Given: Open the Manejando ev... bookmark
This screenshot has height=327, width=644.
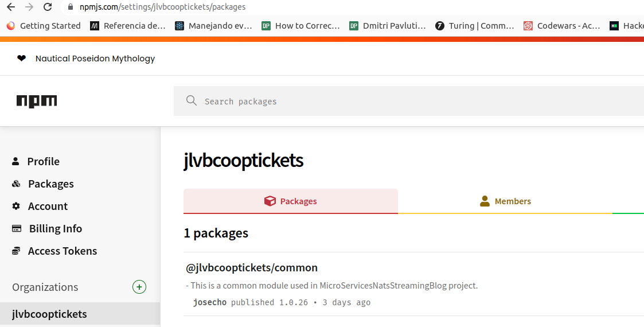Looking at the screenshot, I should 213,26.
